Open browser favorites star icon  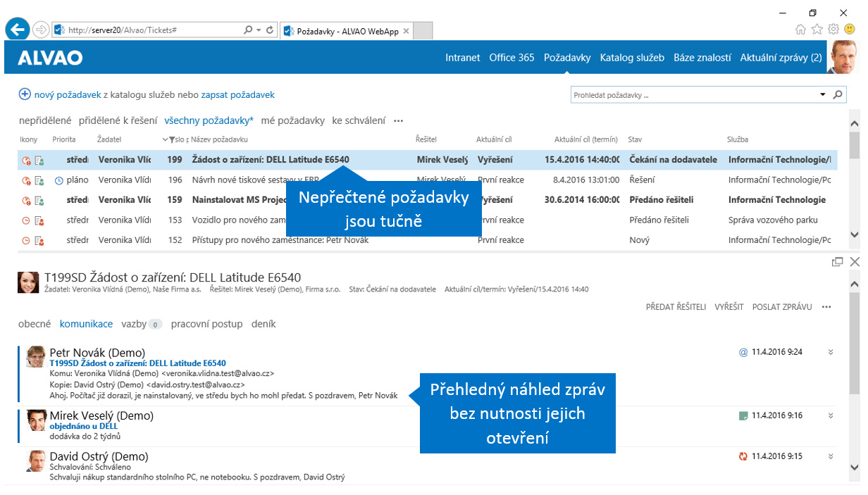817,30
